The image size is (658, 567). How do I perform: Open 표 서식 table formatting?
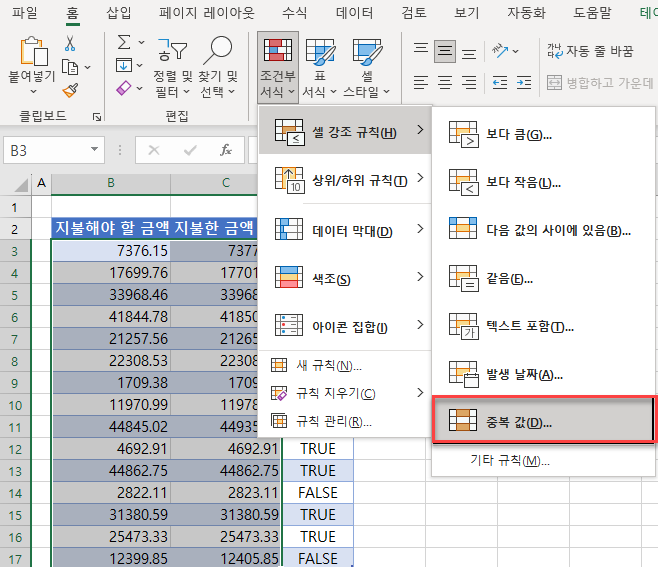tap(320, 67)
